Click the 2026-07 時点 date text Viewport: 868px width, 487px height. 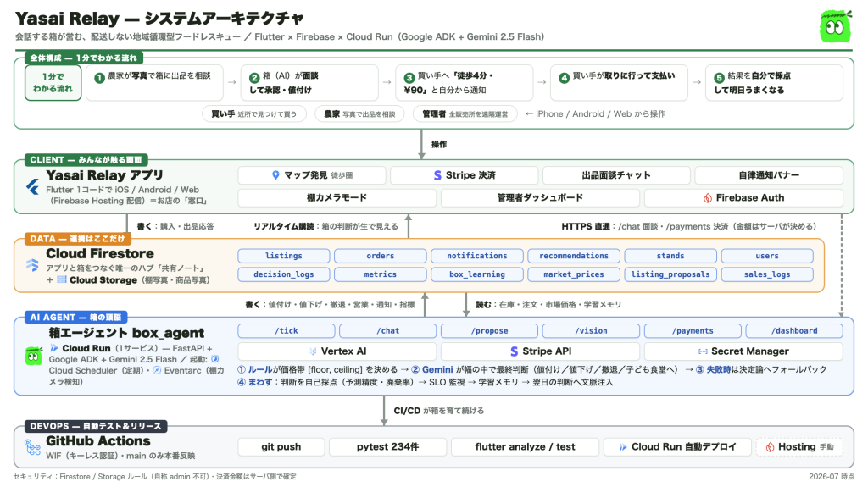(831, 477)
